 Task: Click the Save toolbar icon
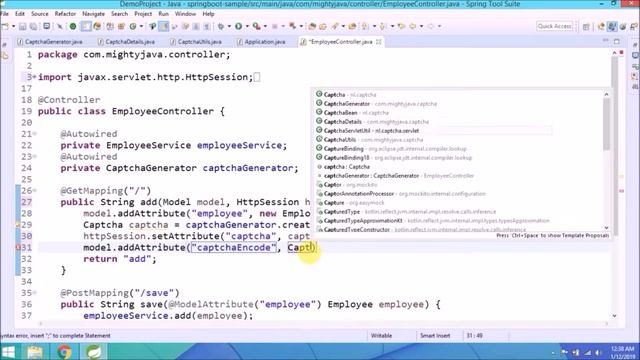click(22, 26)
